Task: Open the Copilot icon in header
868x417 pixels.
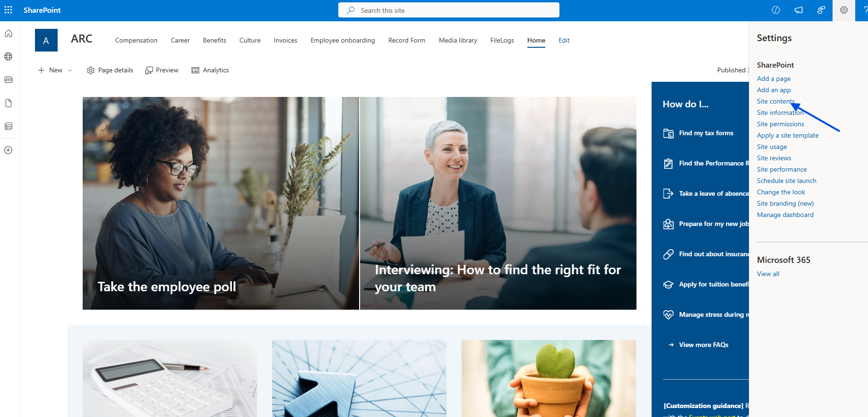Action: (x=776, y=10)
